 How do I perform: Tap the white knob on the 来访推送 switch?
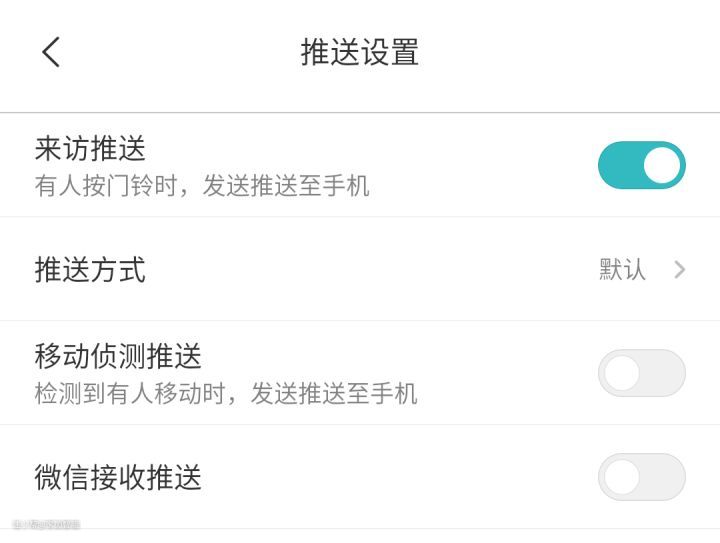click(x=661, y=165)
